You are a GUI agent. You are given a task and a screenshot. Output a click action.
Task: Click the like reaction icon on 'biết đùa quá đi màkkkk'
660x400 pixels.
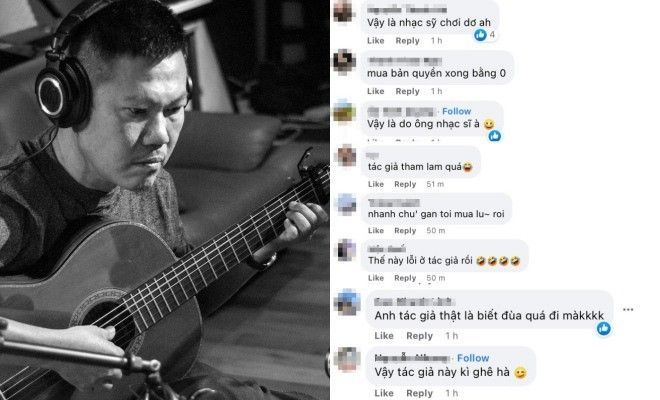click(604, 328)
